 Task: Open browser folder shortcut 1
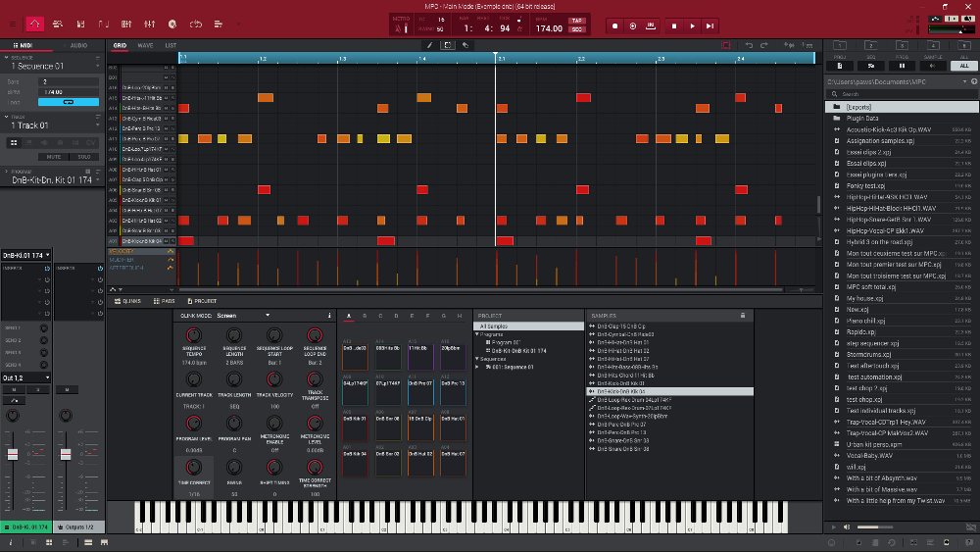(x=840, y=45)
